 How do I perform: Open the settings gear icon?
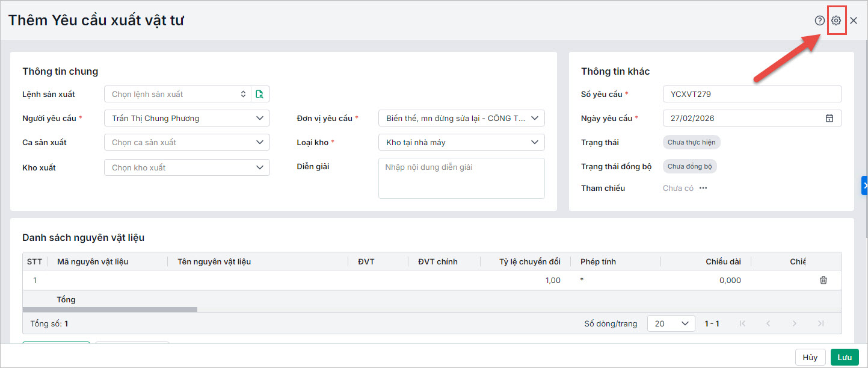click(x=836, y=20)
